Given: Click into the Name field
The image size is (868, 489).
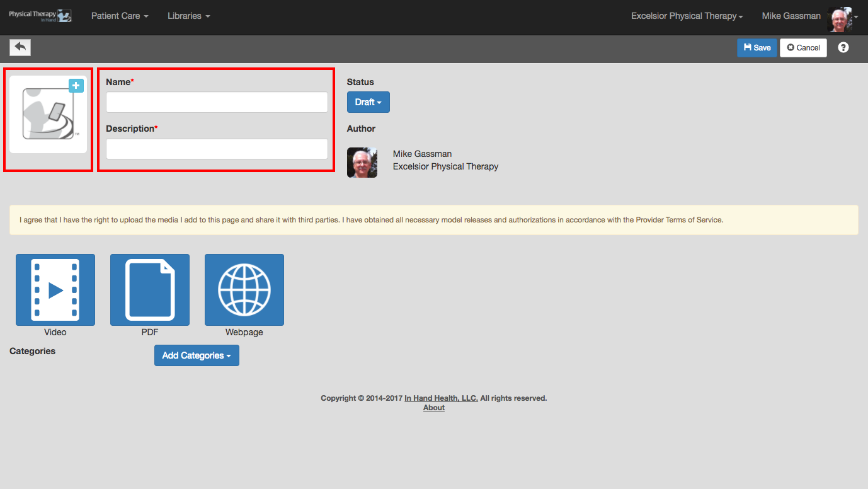Looking at the screenshot, I should click(217, 102).
